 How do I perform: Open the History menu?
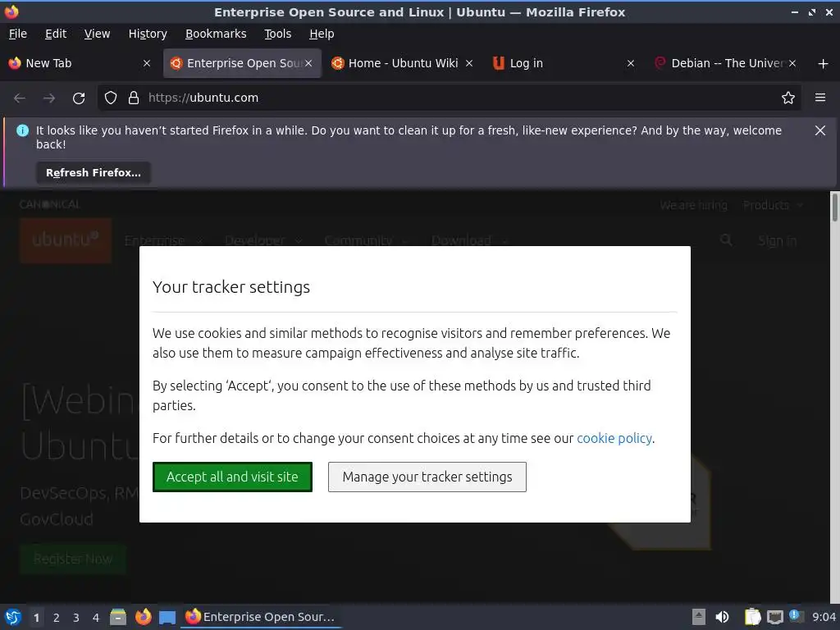148,34
